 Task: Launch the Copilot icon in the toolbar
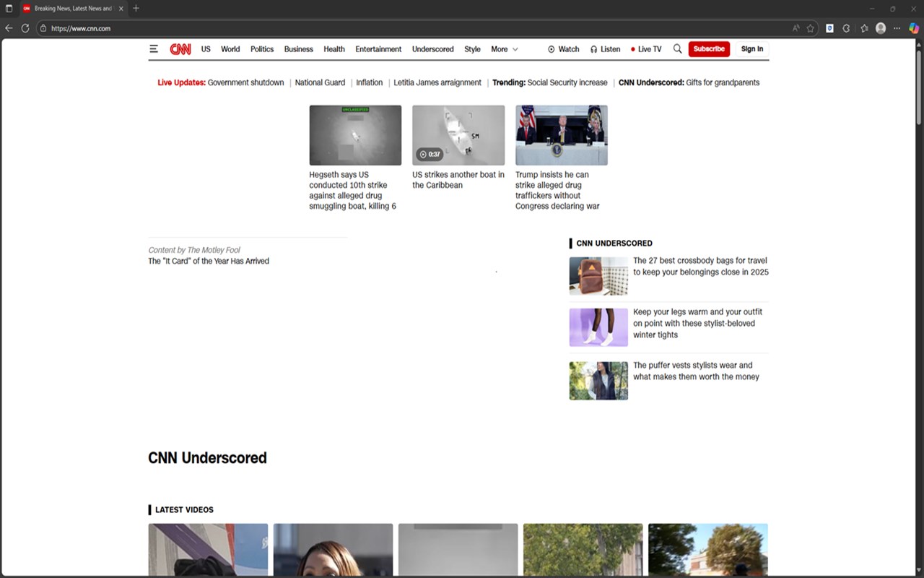click(x=915, y=28)
